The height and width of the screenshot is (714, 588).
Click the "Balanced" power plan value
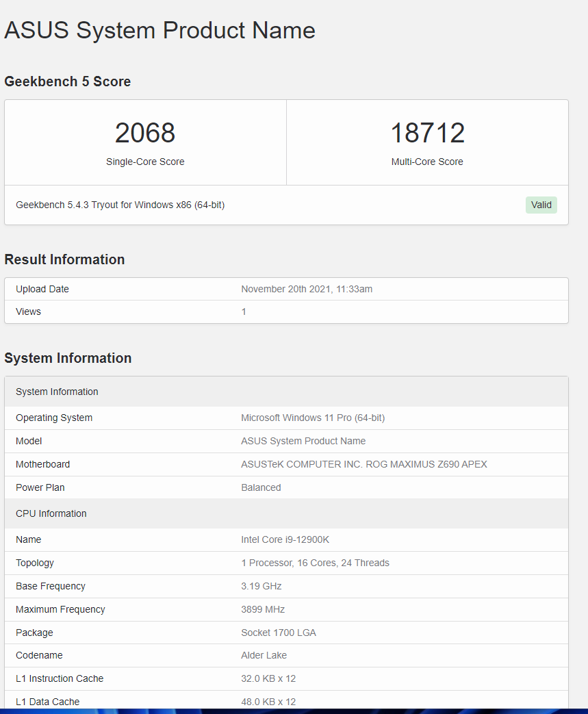click(x=261, y=487)
